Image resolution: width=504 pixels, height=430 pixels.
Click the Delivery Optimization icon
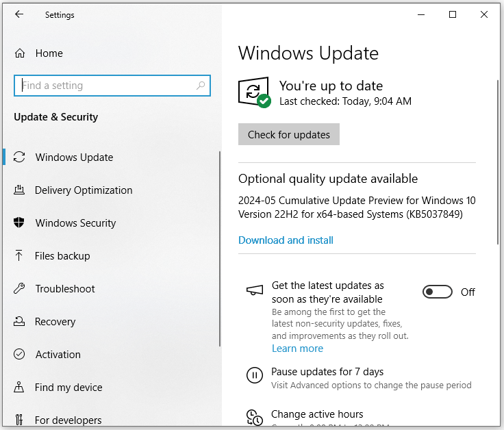[20, 190]
